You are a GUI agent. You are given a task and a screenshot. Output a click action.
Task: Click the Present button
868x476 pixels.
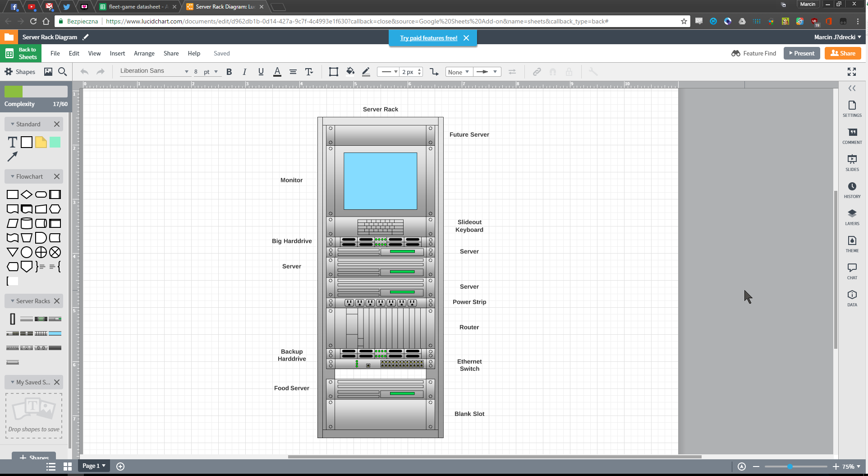[801, 53]
